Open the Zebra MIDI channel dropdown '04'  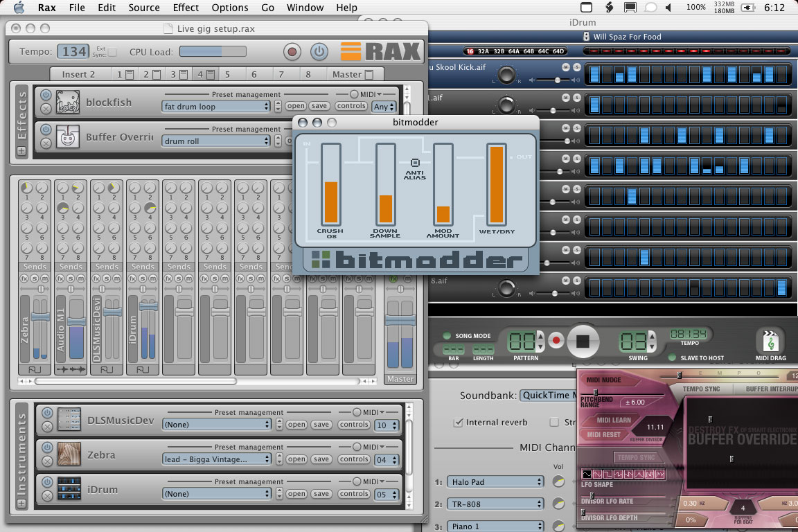(x=387, y=460)
